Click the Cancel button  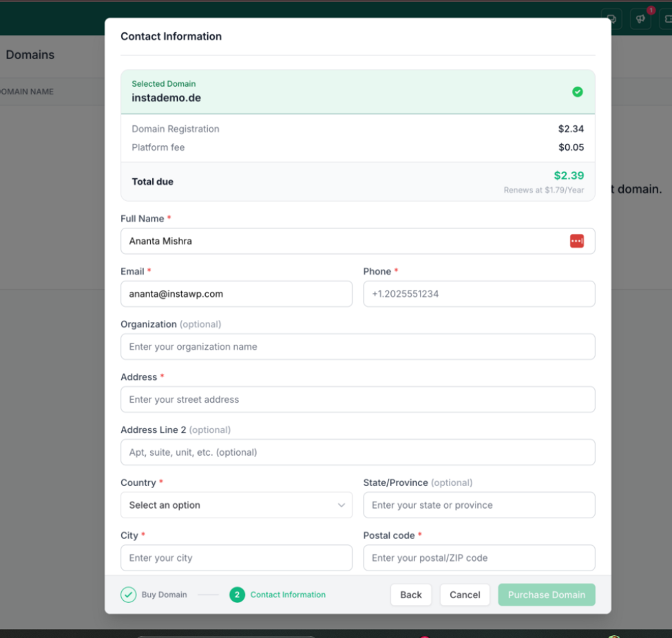pos(465,594)
